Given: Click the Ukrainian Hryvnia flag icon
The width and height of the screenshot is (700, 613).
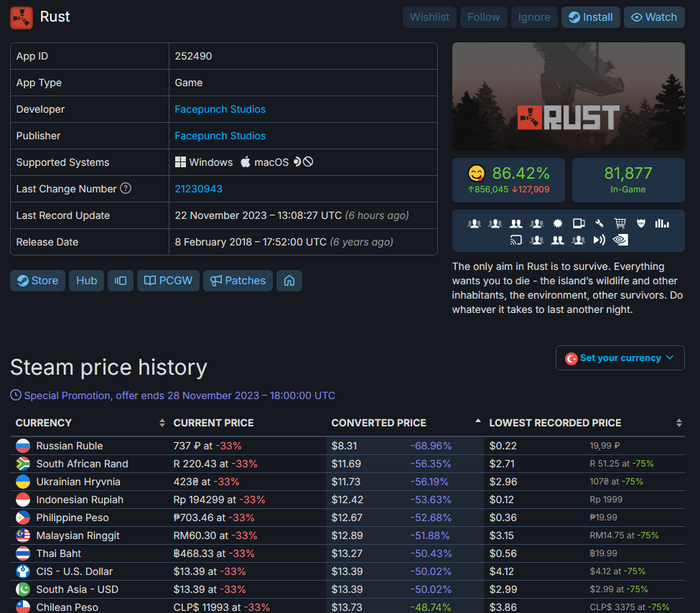Looking at the screenshot, I should click(23, 481).
